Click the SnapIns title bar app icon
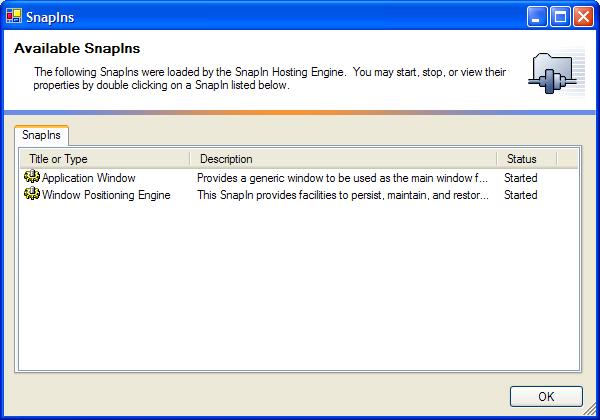The image size is (600, 420). pos(14,16)
